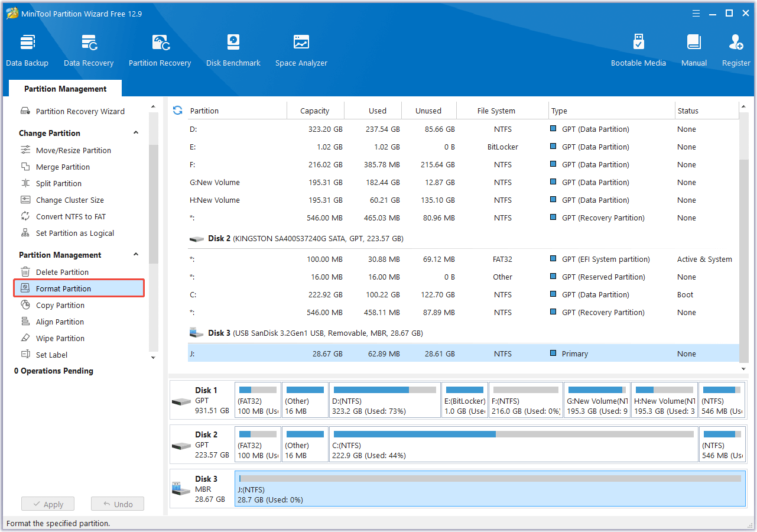Click the Undo button
757x532 pixels.
[117, 504]
